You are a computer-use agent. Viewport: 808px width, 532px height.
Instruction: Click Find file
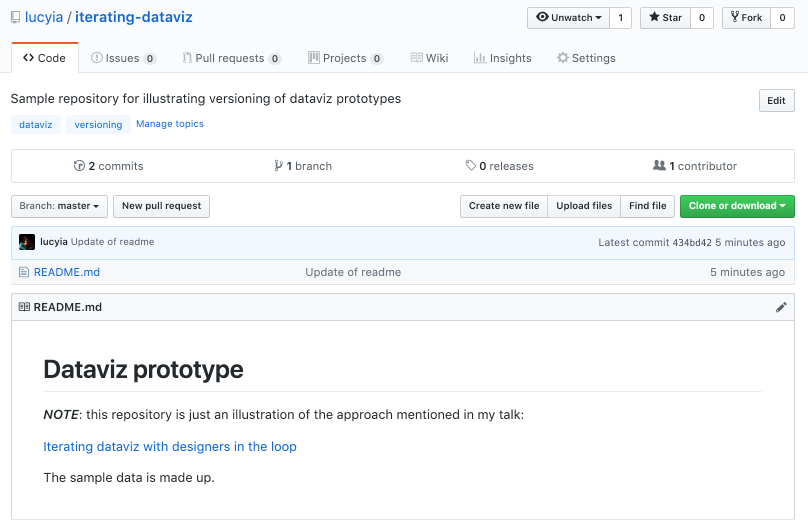tap(647, 206)
